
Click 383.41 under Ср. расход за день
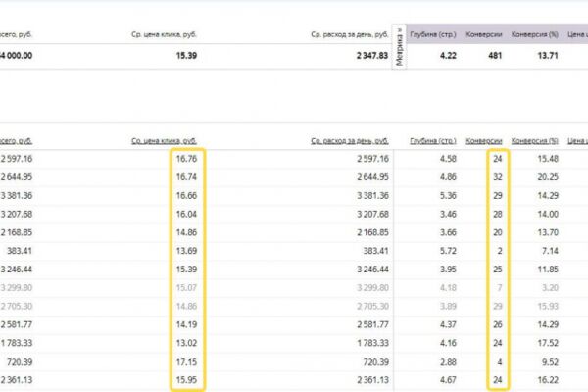(375, 251)
